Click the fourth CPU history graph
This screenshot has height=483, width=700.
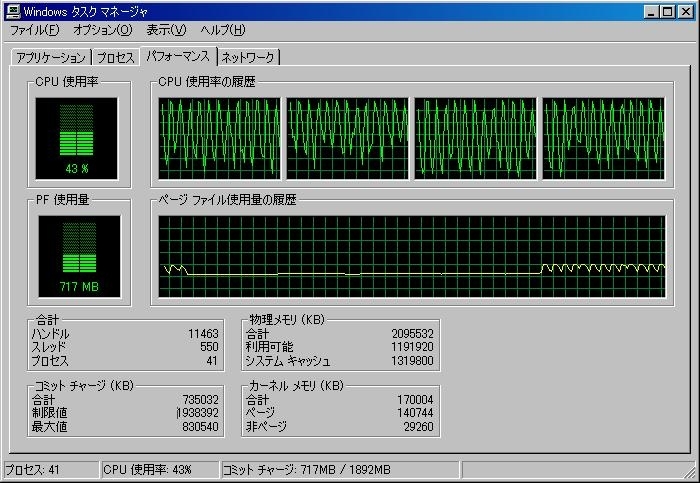tap(604, 139)
